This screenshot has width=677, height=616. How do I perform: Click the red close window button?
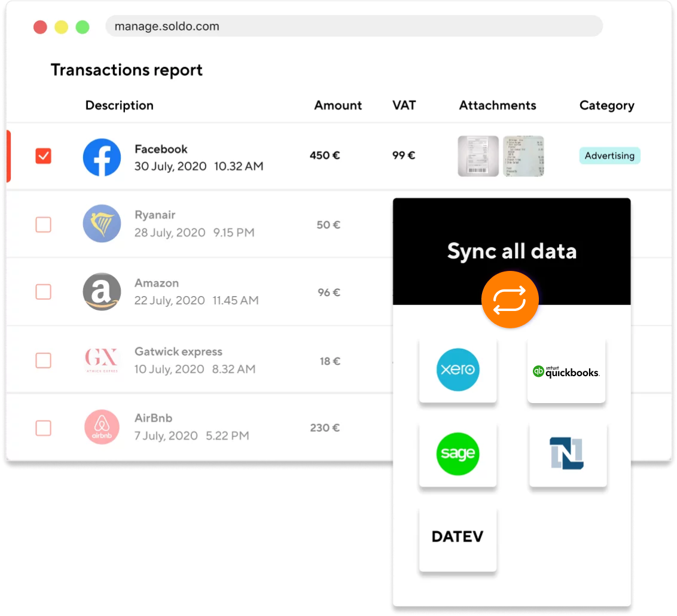point(40,27)
